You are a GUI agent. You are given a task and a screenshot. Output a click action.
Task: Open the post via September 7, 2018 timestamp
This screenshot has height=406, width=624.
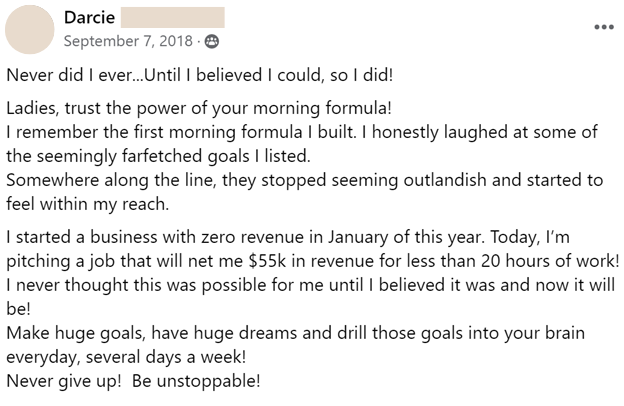[128, 41]
